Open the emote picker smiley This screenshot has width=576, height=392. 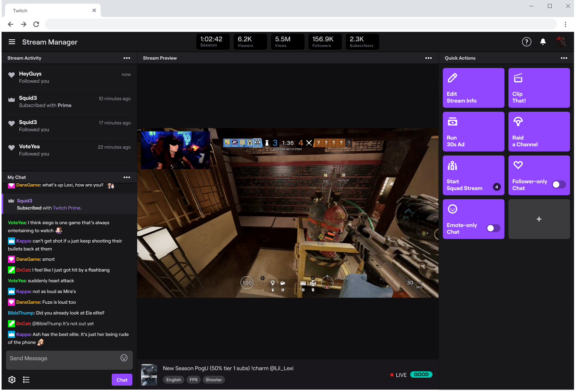tap(124, 358)
